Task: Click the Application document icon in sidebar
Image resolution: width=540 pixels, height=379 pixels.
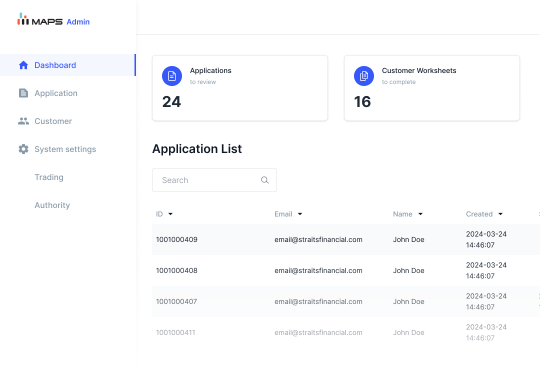Action: point(23,93)
